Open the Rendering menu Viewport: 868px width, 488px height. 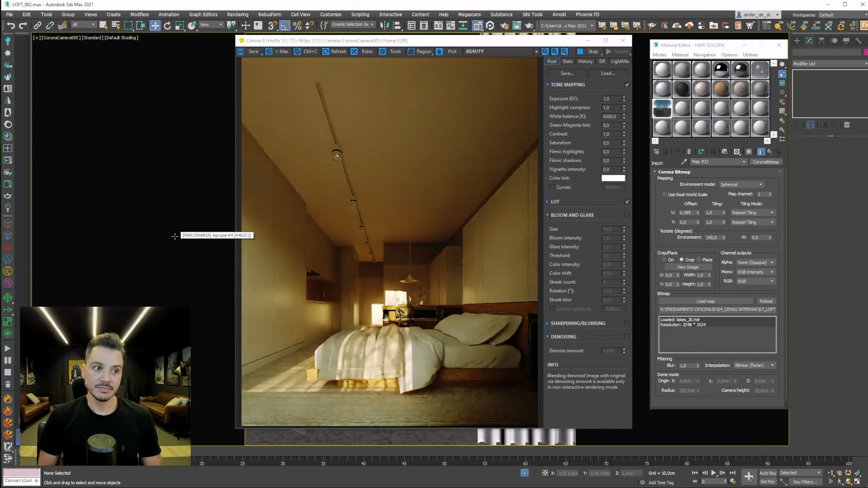(237, 14)
